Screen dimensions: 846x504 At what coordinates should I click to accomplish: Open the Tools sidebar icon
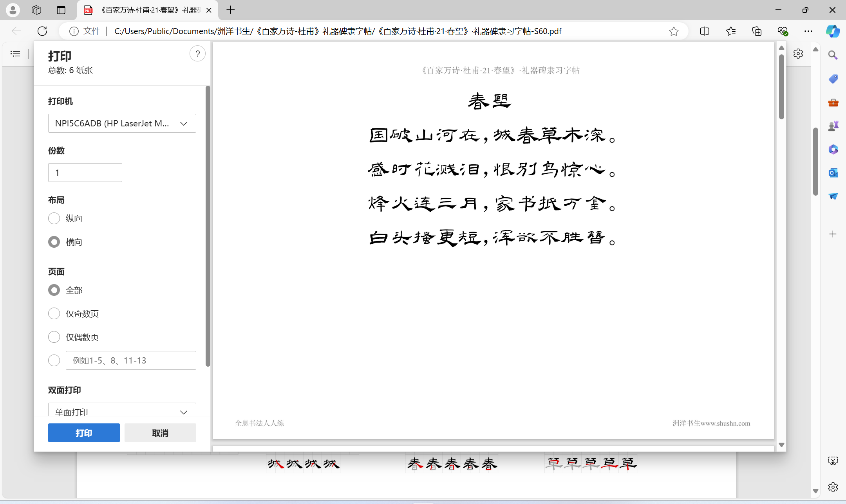[x=833, y=103]
